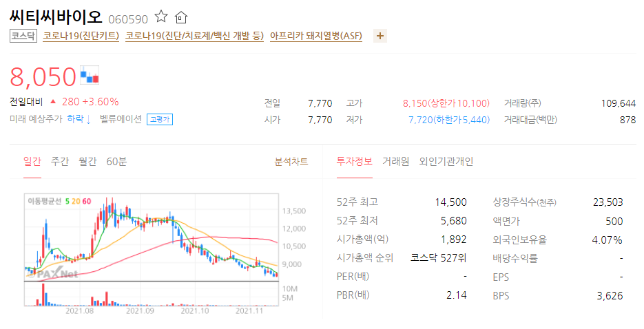Image resolution: width=644 pixels, height=329 pixels.
Task: Click the change value 280 +3.60%
Action: pos(90,102)
